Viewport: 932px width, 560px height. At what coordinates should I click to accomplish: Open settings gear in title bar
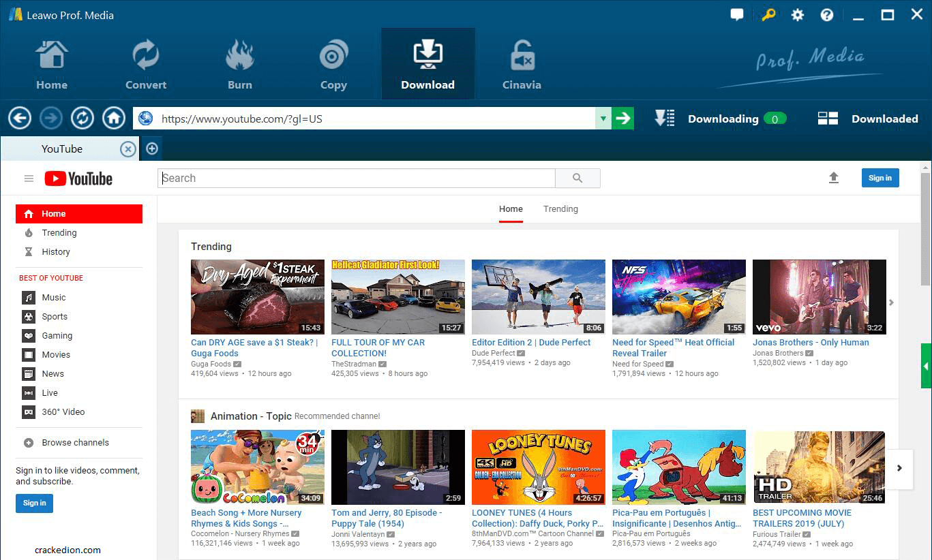pos(798,14)
